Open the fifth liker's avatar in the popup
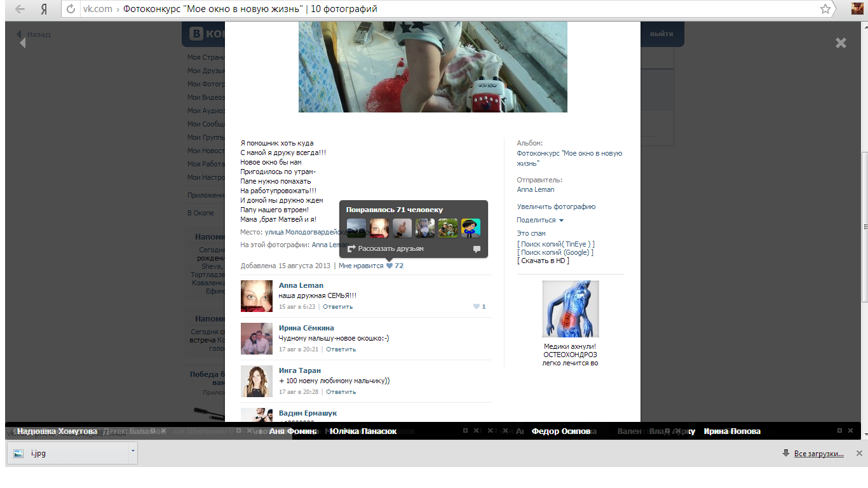This screenshot has height=488, width=868. 448,228
